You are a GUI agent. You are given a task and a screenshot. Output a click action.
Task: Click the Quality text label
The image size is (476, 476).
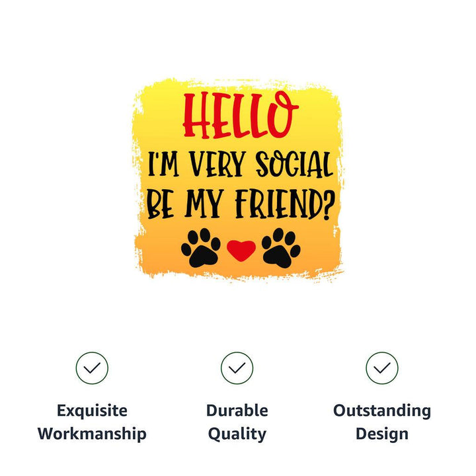[237, 434]
